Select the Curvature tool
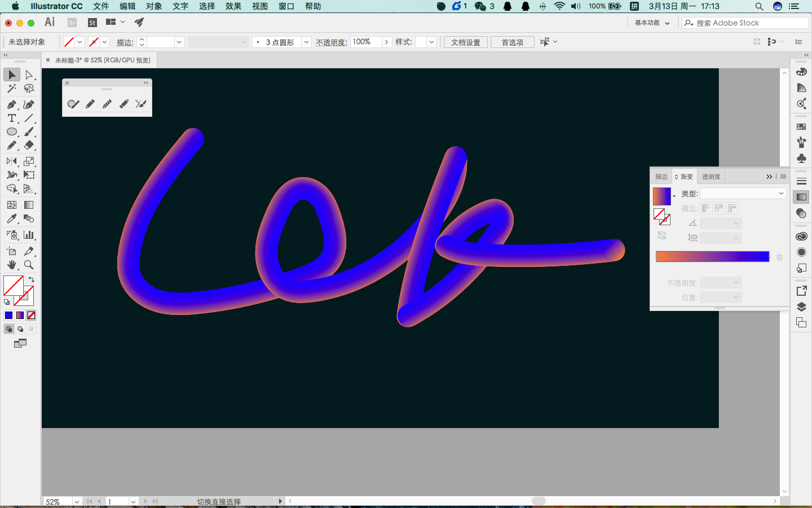Viewport: 812px width, 508px height. coord(29,104)
